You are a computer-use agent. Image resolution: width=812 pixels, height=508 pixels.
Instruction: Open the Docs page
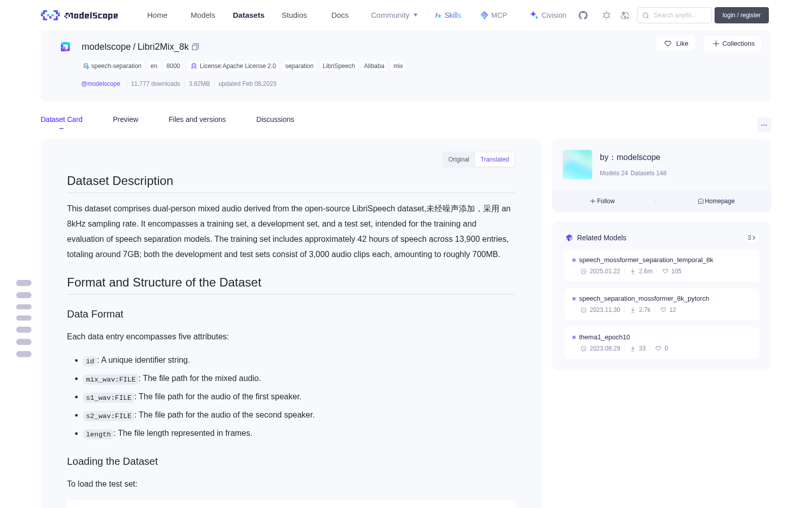[340, 15]
